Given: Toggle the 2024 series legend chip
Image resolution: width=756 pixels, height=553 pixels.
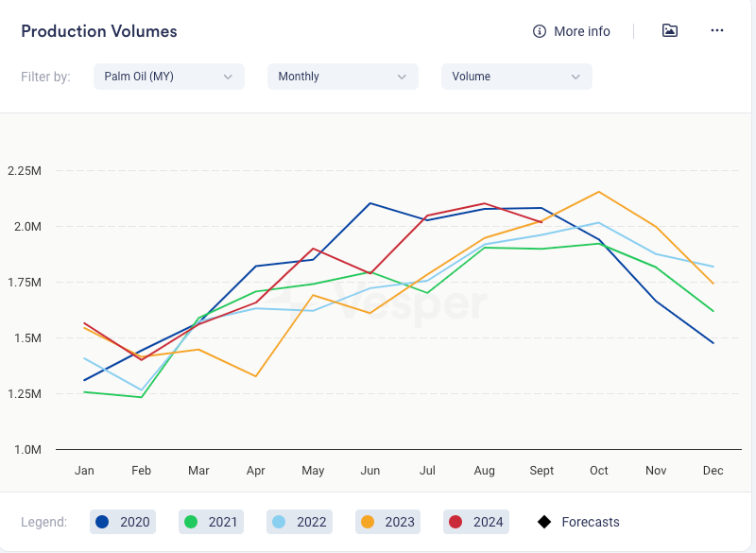Looking at the screenshot, I should pos(476,522).
